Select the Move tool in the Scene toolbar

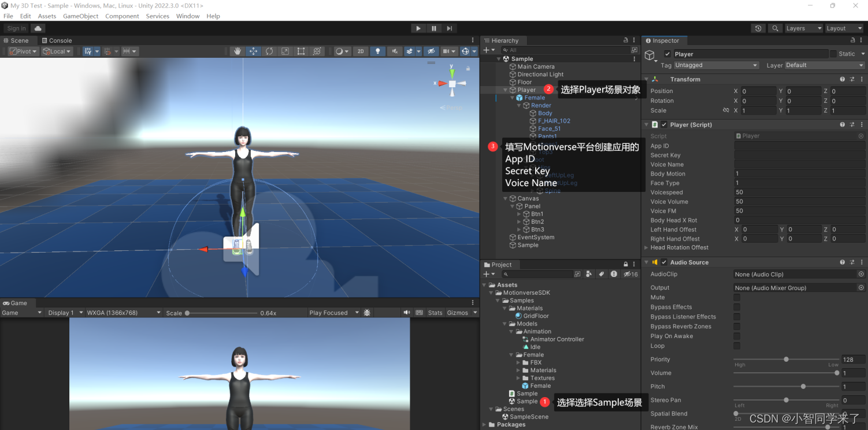click(253, 51)
